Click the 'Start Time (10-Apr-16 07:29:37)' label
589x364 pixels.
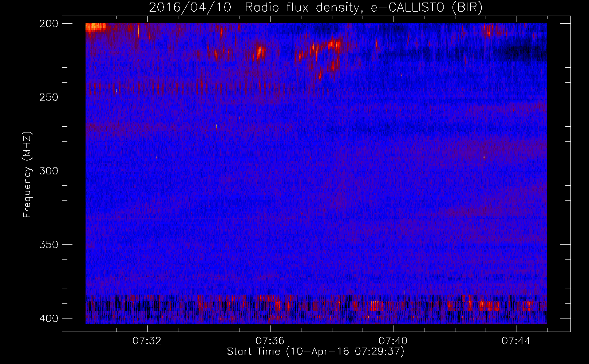click(x=316, y=352)
